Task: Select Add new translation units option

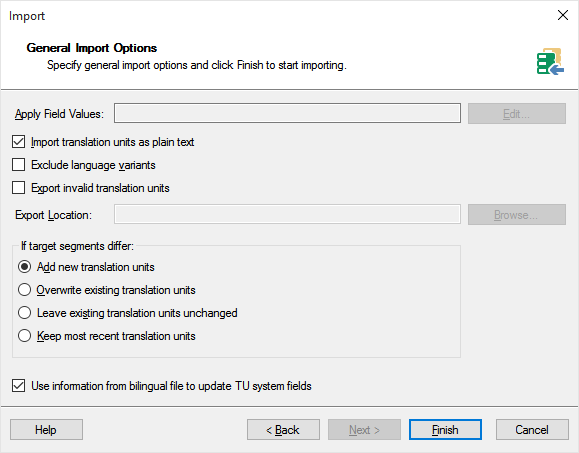Action: [x=24, y=267]
